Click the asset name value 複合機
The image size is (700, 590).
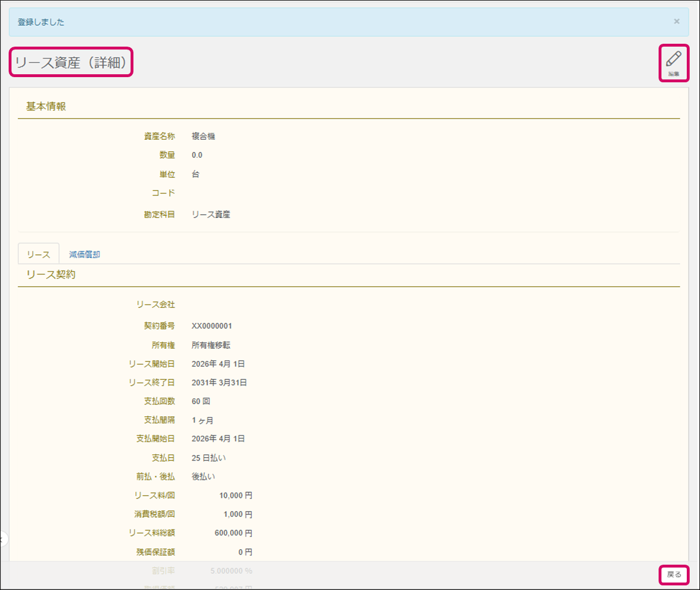(203, 136)
